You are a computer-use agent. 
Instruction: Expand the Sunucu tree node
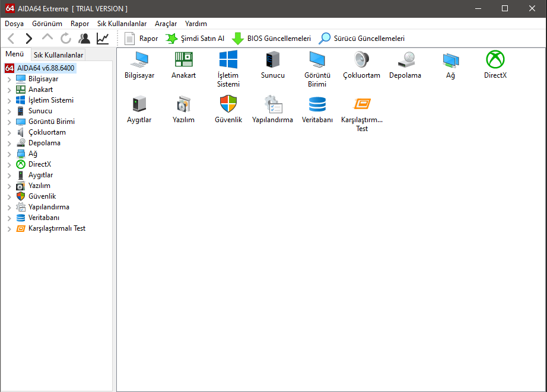(9, 111)
